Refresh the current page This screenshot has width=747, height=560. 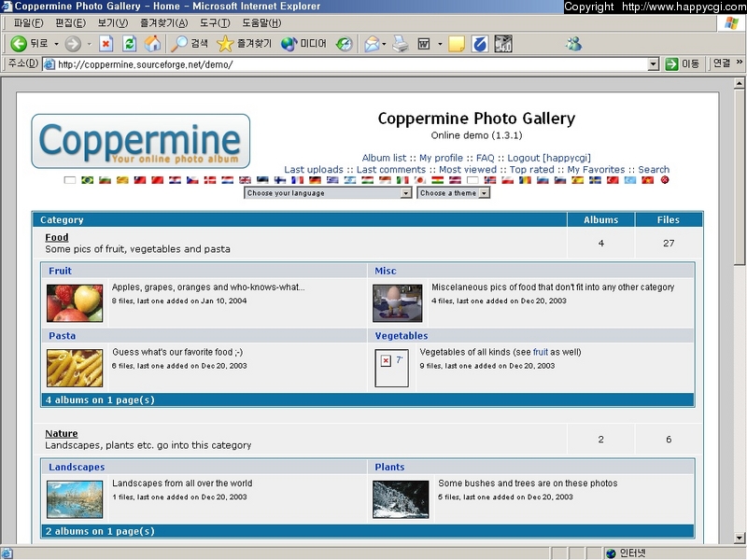129,44
